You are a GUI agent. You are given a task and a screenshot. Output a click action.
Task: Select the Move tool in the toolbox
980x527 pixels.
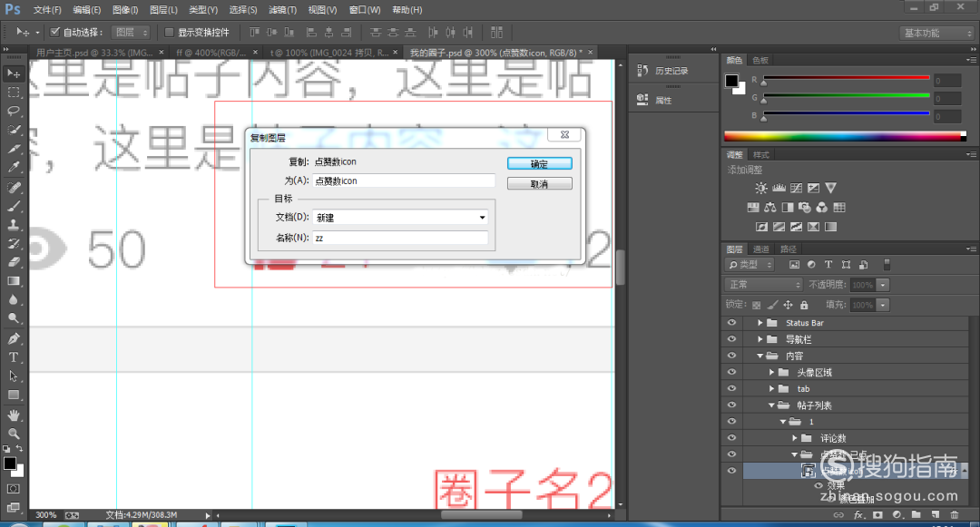click(x=13, y=73)
